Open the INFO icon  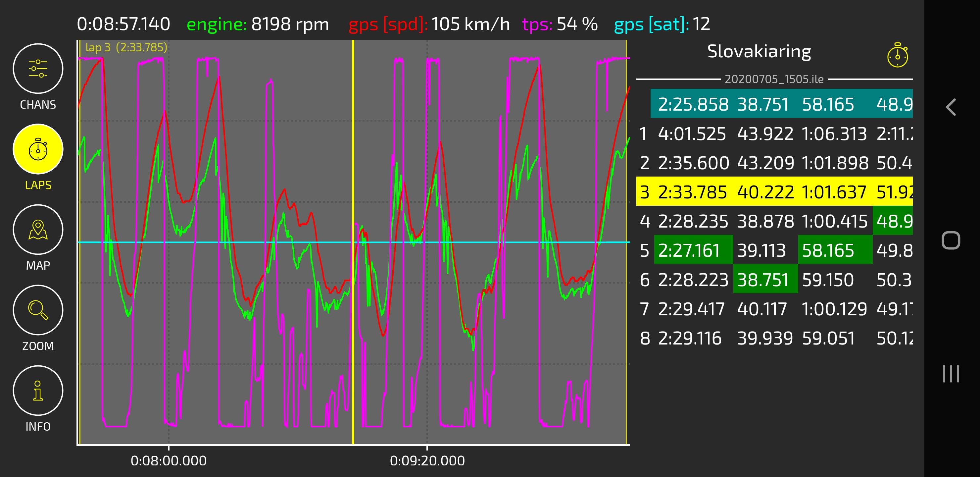[x=38, y=391]
